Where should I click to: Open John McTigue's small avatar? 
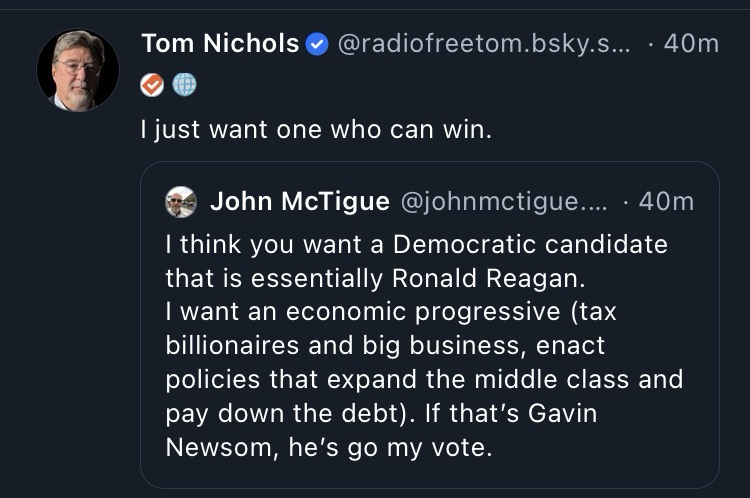[x=181, y=202]
